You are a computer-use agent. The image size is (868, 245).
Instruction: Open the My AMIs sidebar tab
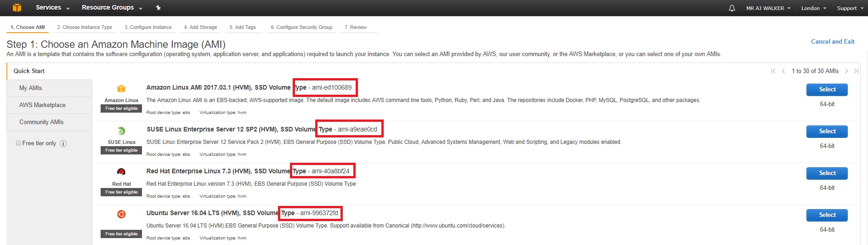[50, 88]
